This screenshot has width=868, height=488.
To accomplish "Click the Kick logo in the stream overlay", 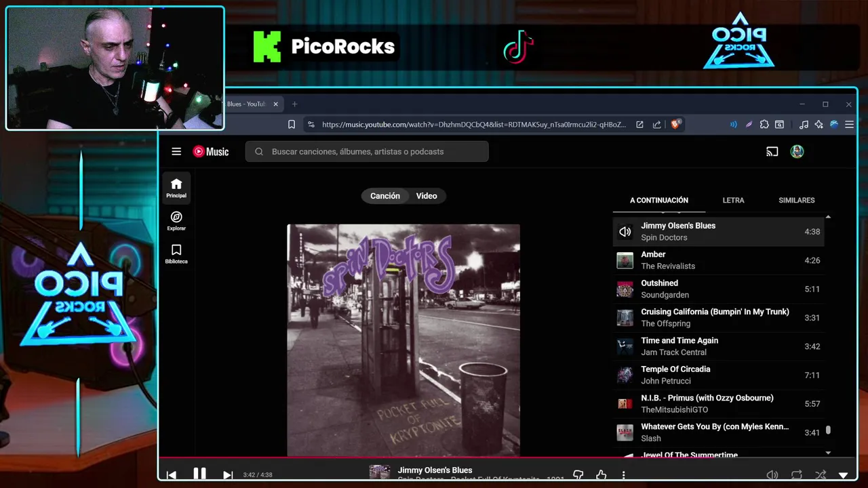I will click(x=267, y=47).
